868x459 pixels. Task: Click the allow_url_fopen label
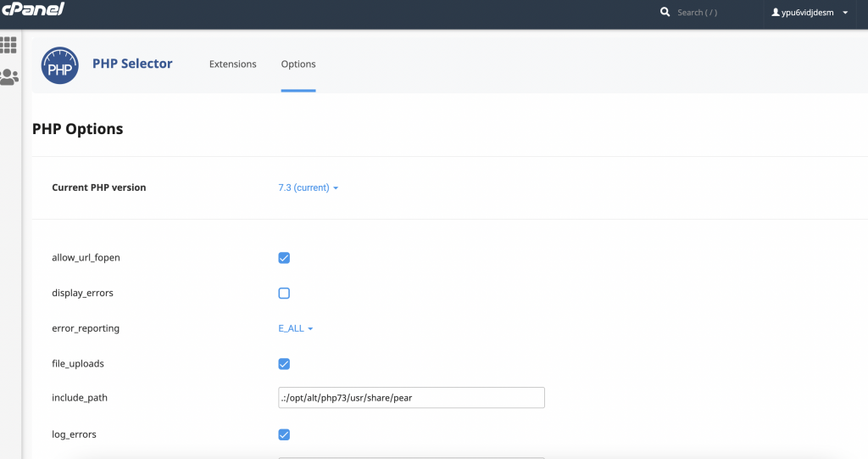pos(86,257)
